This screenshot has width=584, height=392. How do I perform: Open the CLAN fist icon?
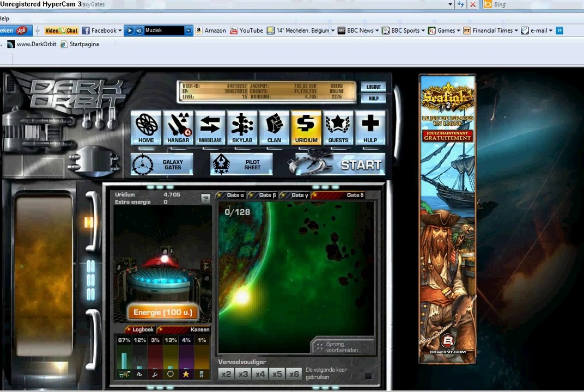click(x=274, y=128)
